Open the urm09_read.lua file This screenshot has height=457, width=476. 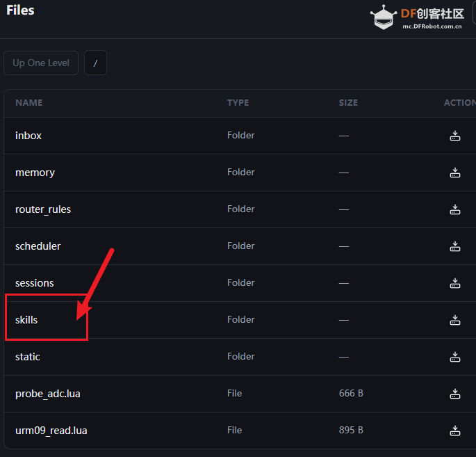point(51,431)
